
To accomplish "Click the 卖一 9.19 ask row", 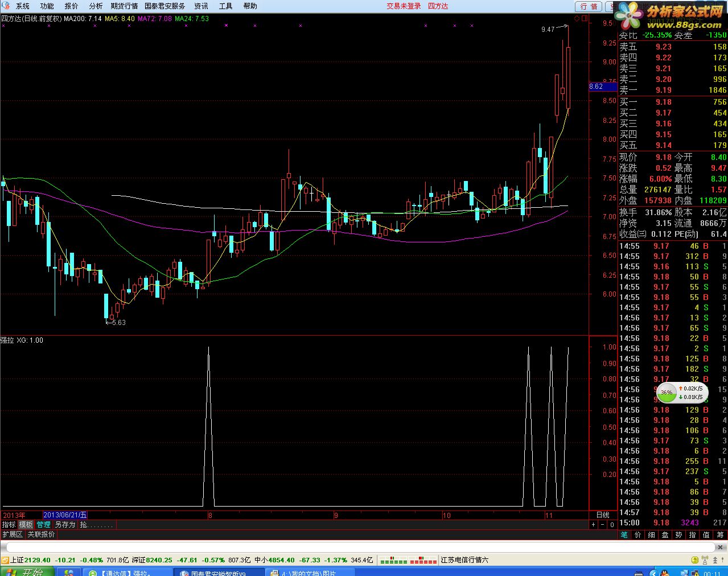I will pos(673,90).
